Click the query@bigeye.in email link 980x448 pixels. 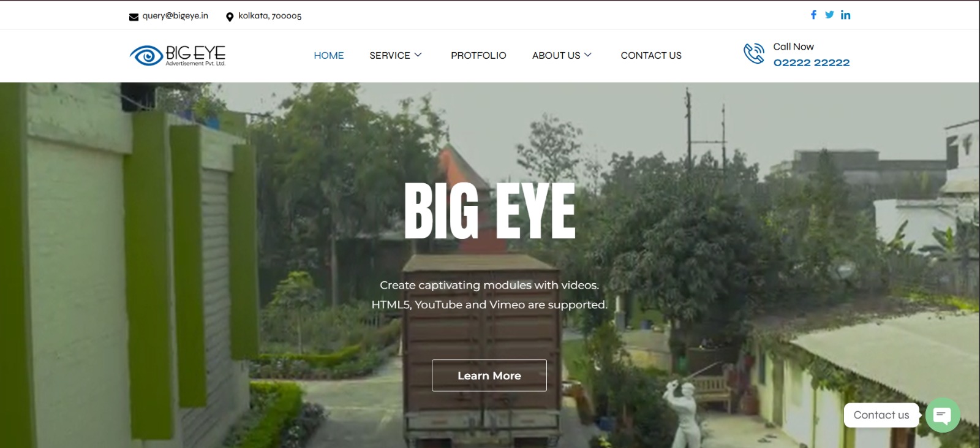(175, 16)
